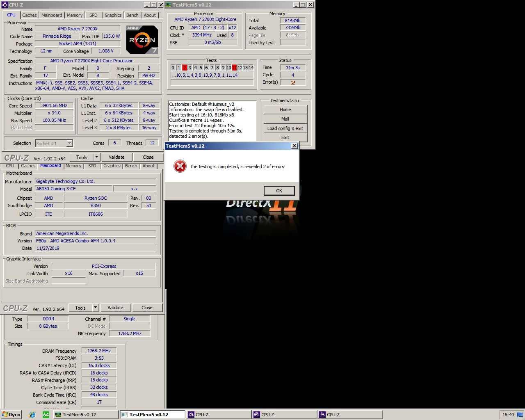
Task: Click Close button in CPU-Z motherboard window
Action: tap(147, 308)
